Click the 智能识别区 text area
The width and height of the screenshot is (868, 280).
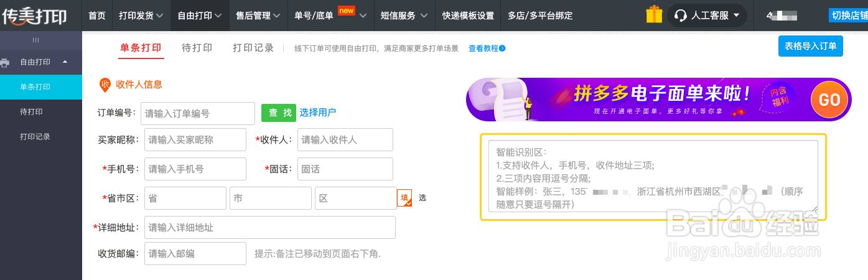point(653,177)
